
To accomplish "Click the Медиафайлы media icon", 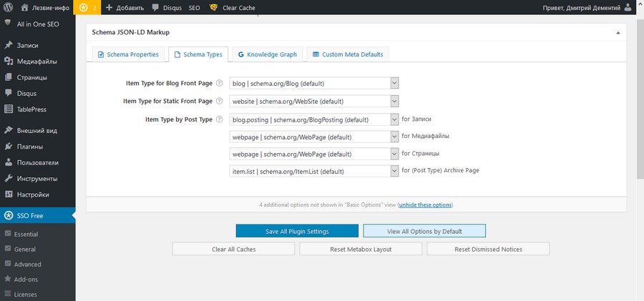I will (8, 61).
